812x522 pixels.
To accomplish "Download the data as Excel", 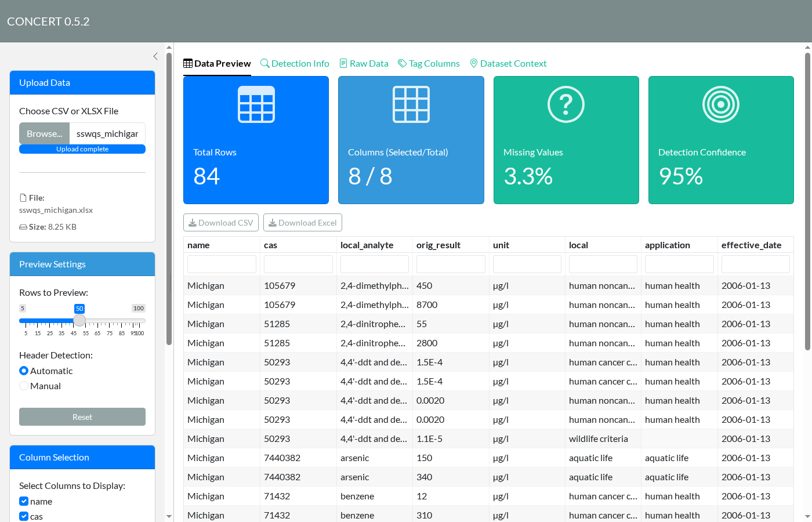I will coord(303,223).
